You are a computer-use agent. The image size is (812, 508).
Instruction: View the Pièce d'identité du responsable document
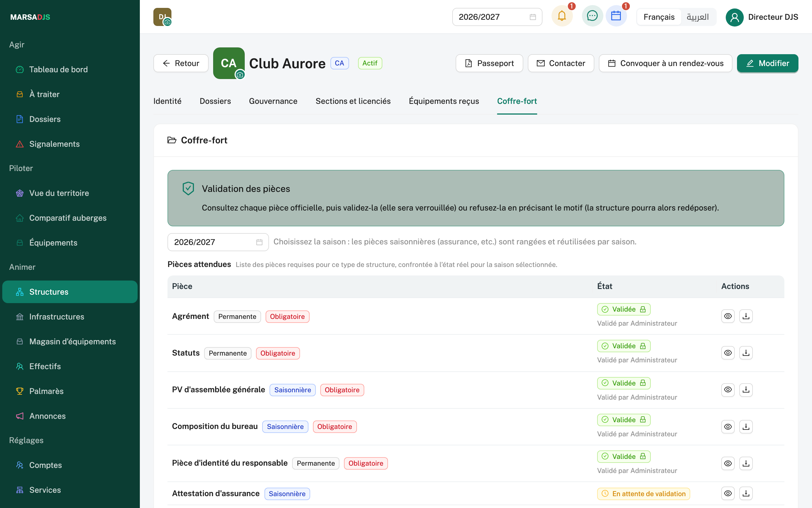coord(728,463)
